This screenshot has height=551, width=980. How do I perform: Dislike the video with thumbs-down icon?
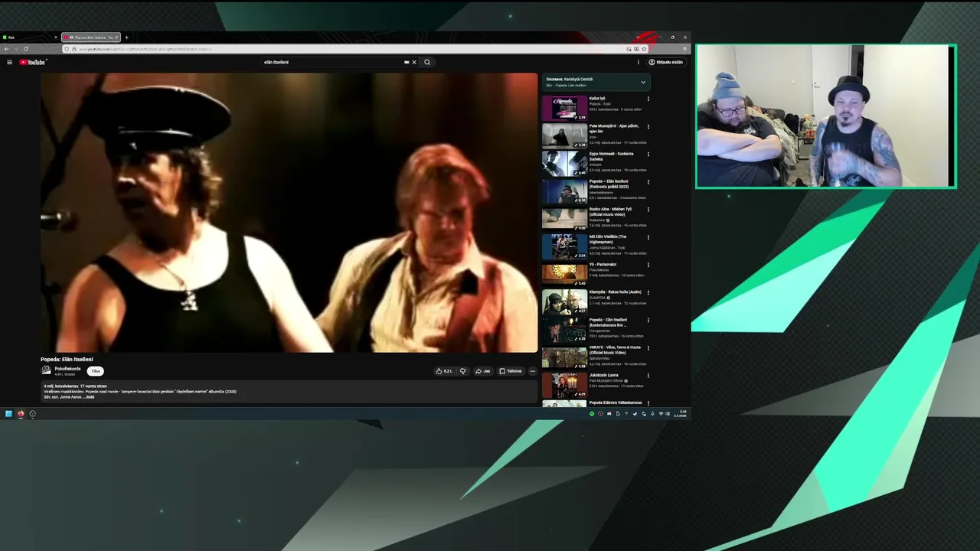click(x=462, y=371)
